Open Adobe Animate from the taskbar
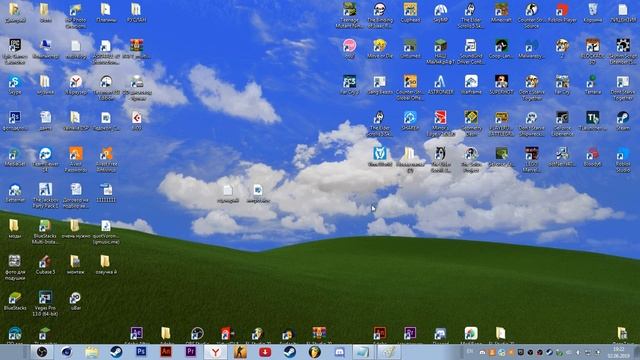Viewport: 640px width, 360px height. (166, 352)
